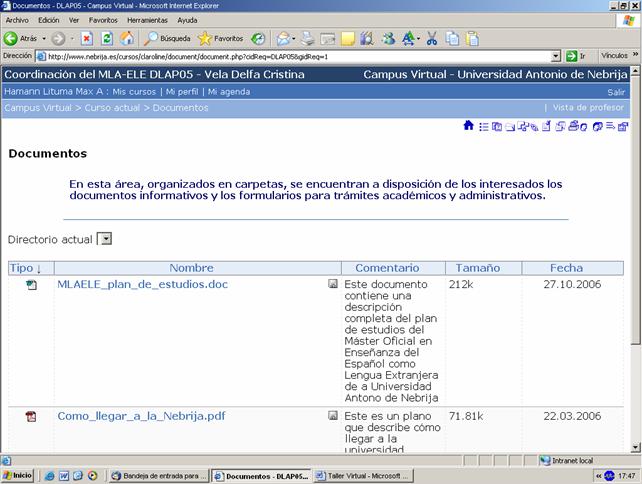The image size is (642, 484).
Task: Open the Mail envelope toolbar icon
Action: click(x=283, y=39)
